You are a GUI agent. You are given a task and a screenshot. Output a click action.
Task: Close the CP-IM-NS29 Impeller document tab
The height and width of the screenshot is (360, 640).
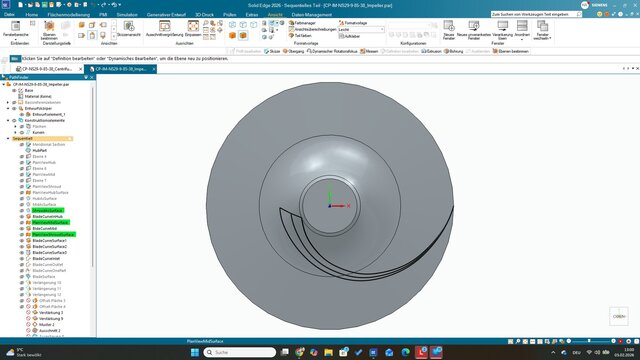(153, 69)
